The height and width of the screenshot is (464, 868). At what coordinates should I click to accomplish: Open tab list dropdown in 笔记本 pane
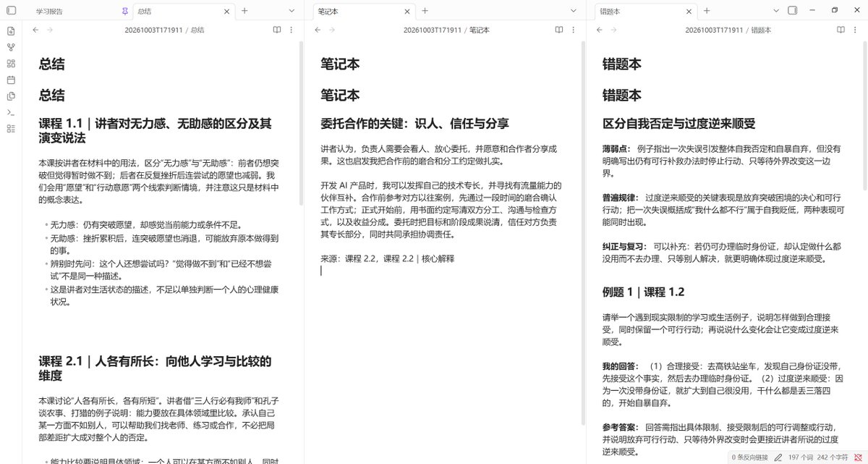574,11
